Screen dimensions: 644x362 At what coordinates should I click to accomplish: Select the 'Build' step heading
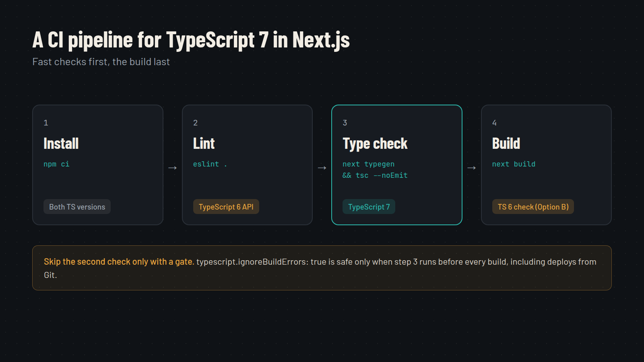[506, 144]
